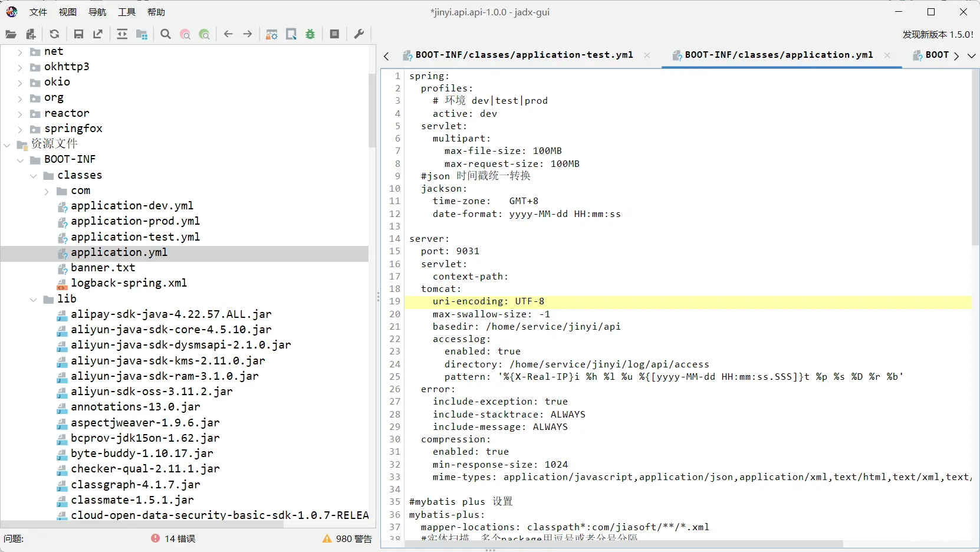980x552 pixels.
Task: Click the Open file toolbar icon
Action: pos(11,34)
